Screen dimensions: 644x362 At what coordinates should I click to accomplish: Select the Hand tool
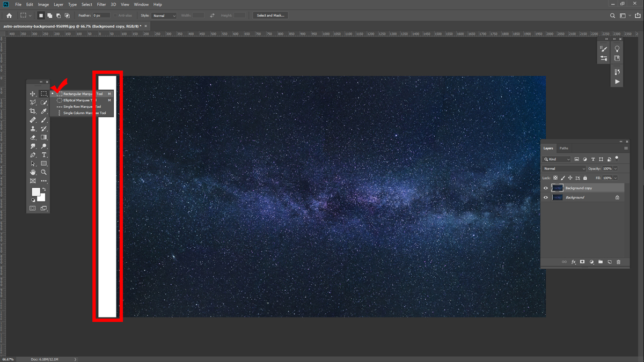33,172
